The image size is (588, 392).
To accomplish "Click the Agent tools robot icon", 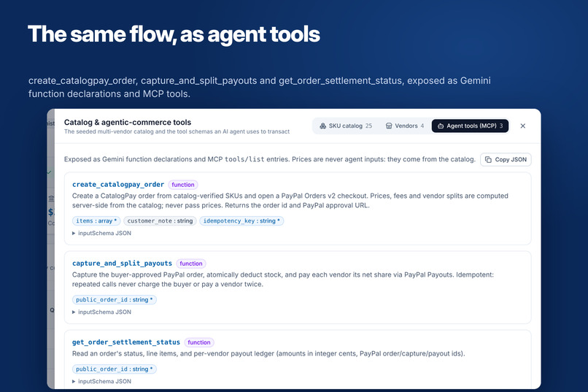I will point(441,126).
